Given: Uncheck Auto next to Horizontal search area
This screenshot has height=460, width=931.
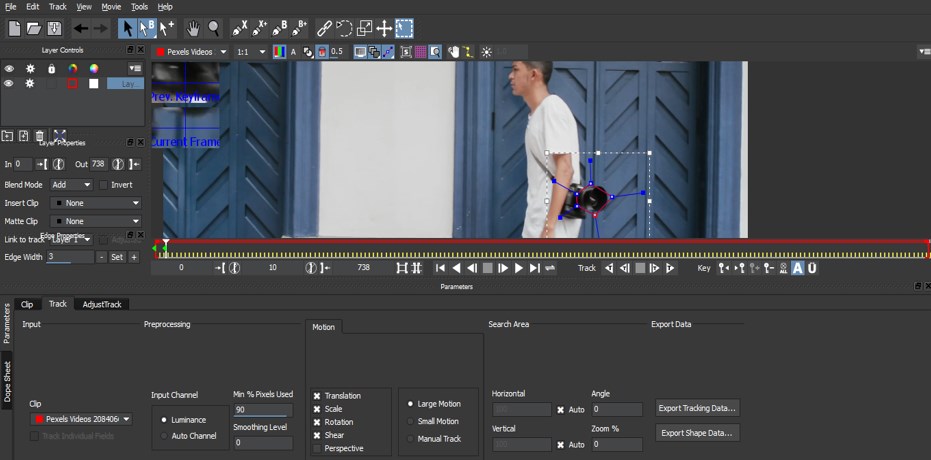Looking at the screenshot, I should tap(560, 410).
